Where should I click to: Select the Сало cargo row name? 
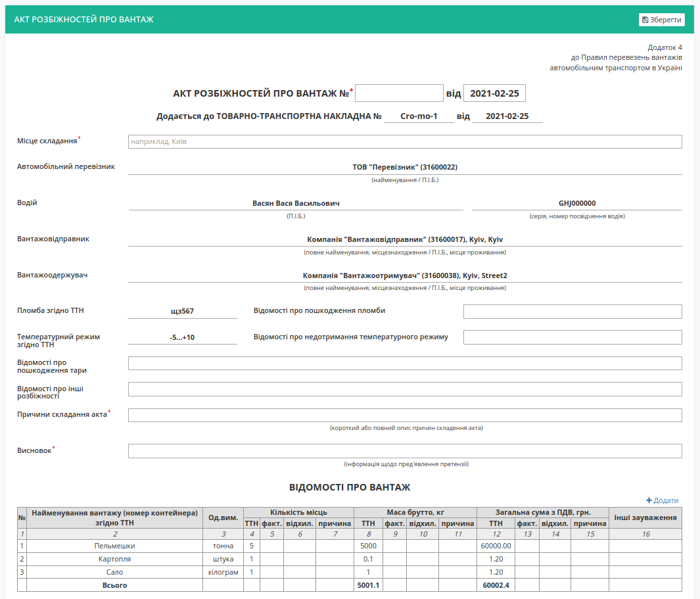[115, 572]
